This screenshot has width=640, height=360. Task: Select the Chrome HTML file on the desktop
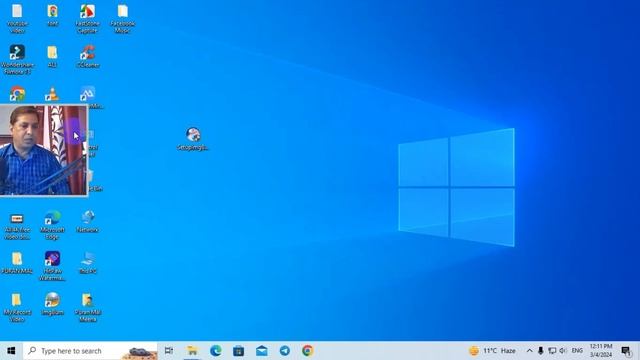click(52, 15)
